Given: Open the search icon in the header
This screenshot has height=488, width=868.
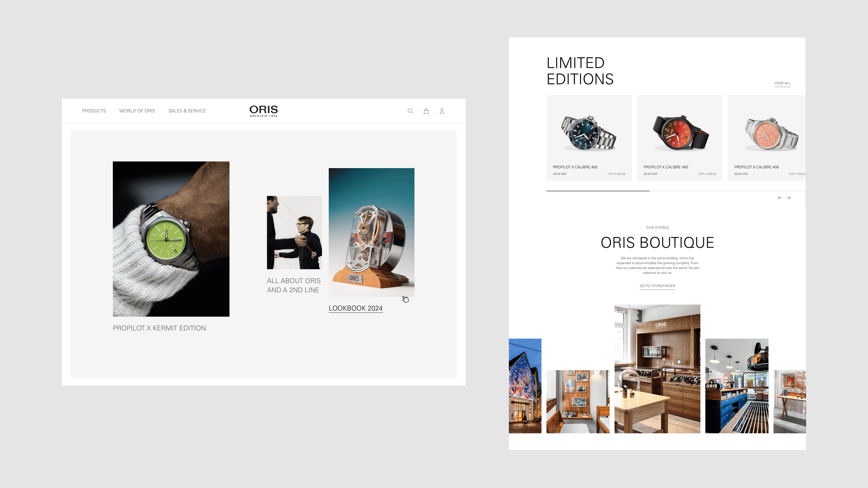Looking at the screenshot, I should tap(410, 111).
